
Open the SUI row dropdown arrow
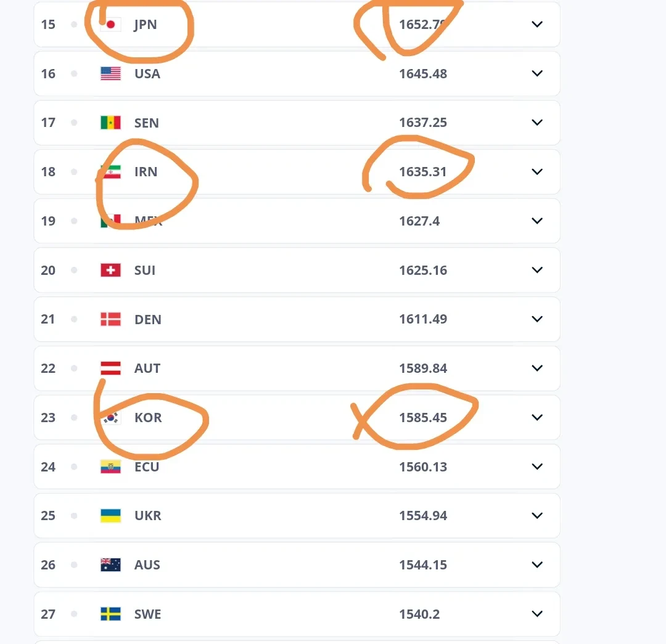537,270
